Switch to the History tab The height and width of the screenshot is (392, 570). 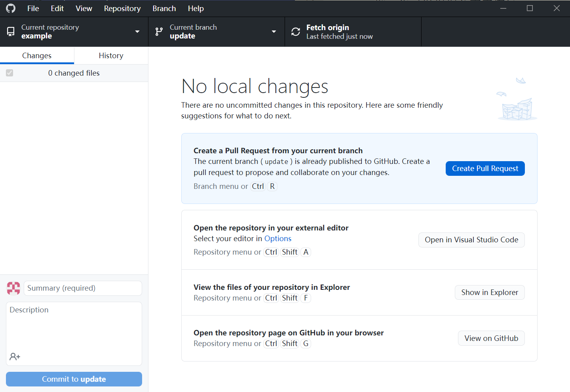coord(111,55)
